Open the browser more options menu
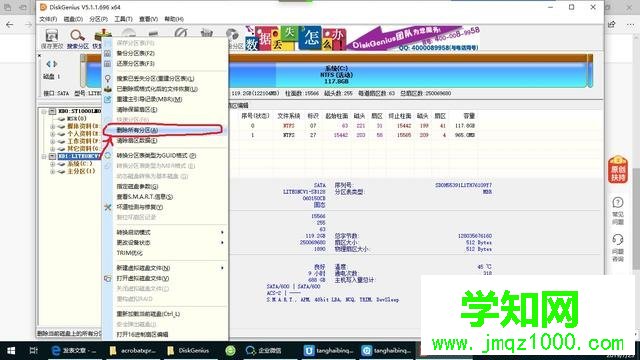Screen dimensions: 640x360 coord(630,24)
